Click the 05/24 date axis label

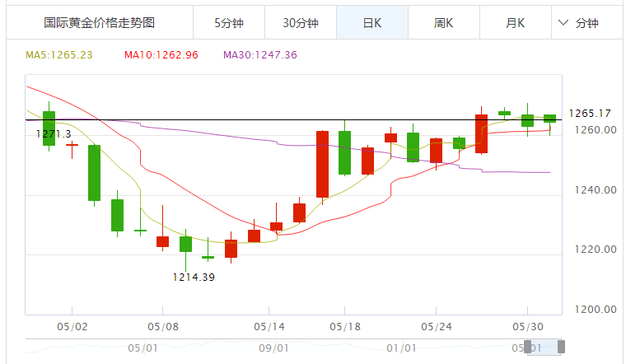point(436,326)
